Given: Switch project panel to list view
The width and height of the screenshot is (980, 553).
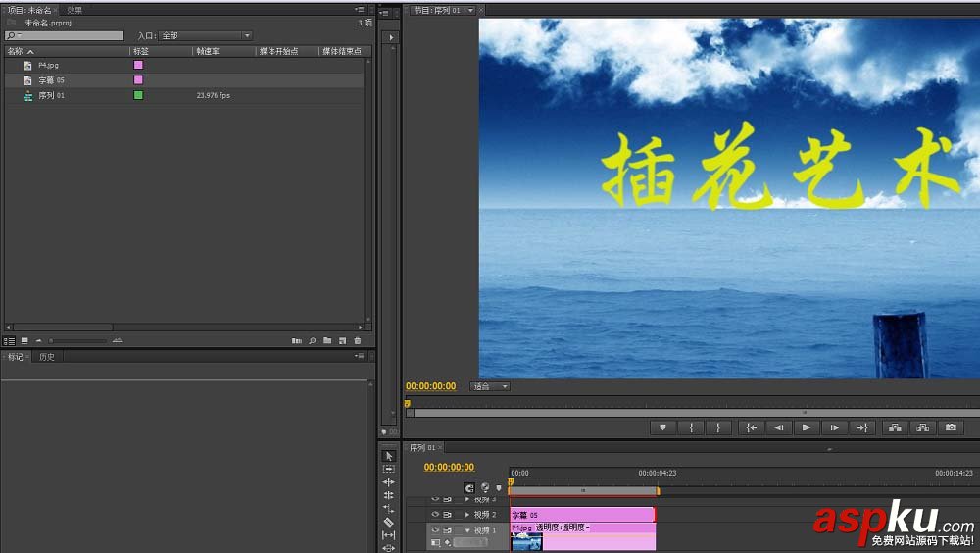Looking at the screenshot, I should (9, 341).
